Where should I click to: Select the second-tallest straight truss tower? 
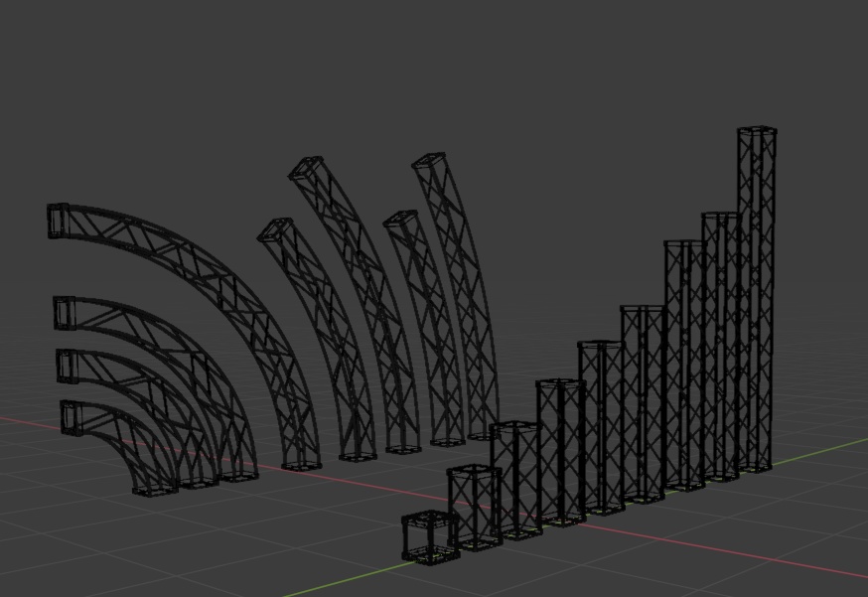721,347
